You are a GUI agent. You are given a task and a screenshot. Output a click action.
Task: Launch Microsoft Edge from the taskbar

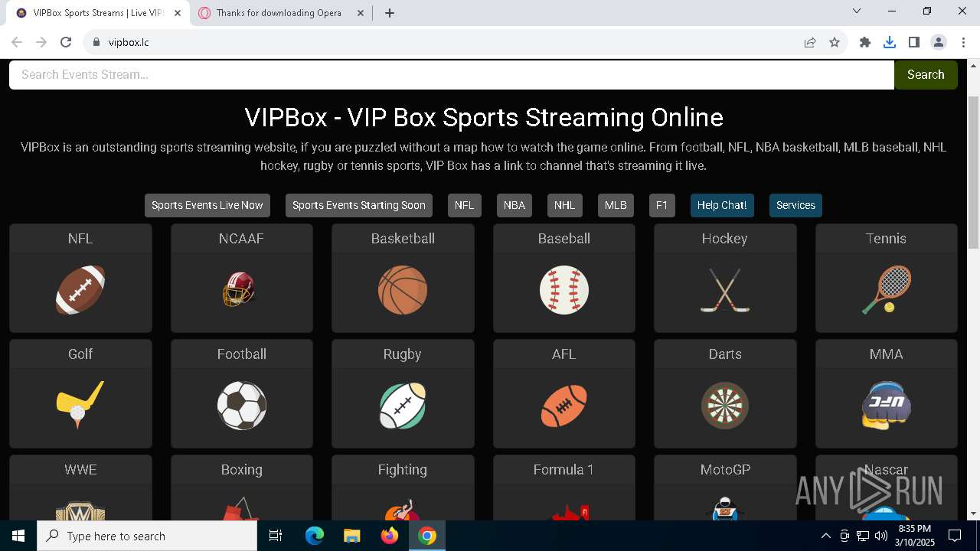point(315,536)
